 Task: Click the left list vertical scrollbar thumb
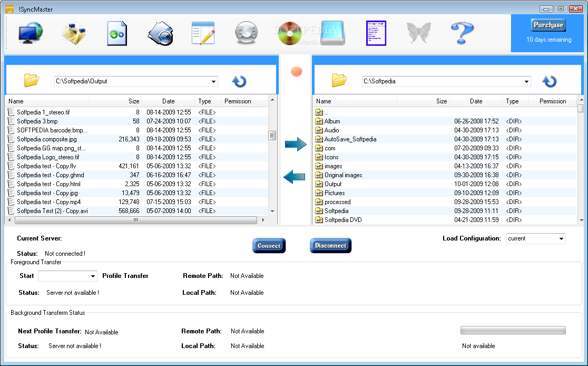click(272, 136)
